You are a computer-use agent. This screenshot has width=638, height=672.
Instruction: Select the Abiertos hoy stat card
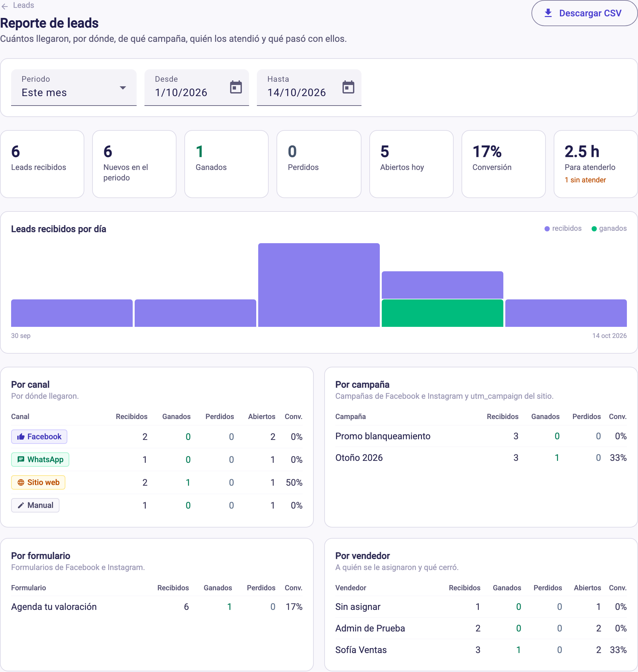pyautogui.click(x=411, y=164)
